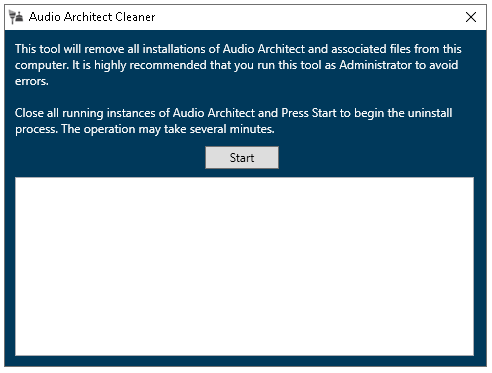Click the 'This tool will remove' paragraph
The image size is (492, 373).
(x=238, y=65)
